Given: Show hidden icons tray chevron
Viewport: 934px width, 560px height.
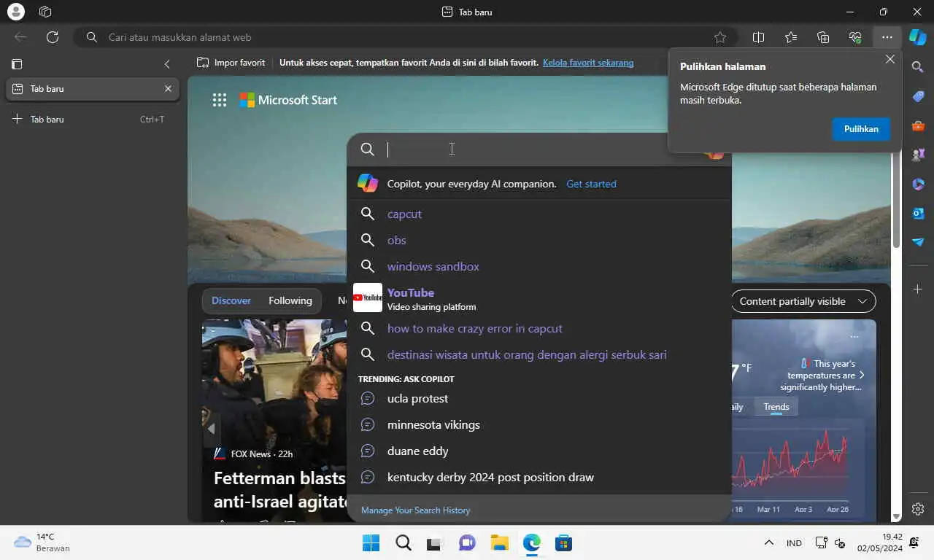Looking at the screenshot, I should pos(768,542).
